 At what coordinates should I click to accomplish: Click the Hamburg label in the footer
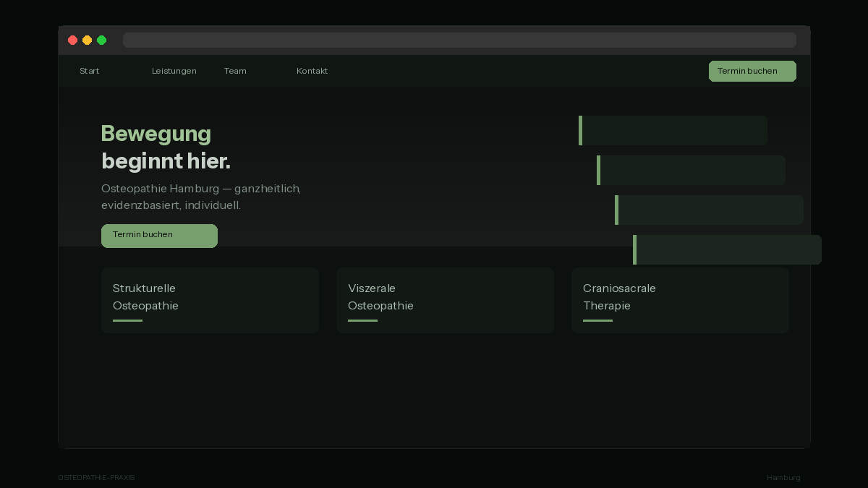click(783, 477)
